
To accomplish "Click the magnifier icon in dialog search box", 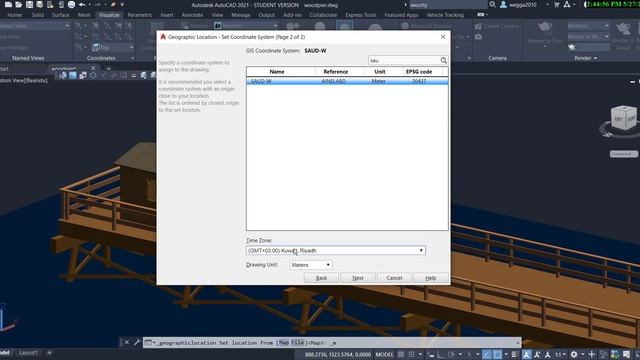I will pos(444,60).
